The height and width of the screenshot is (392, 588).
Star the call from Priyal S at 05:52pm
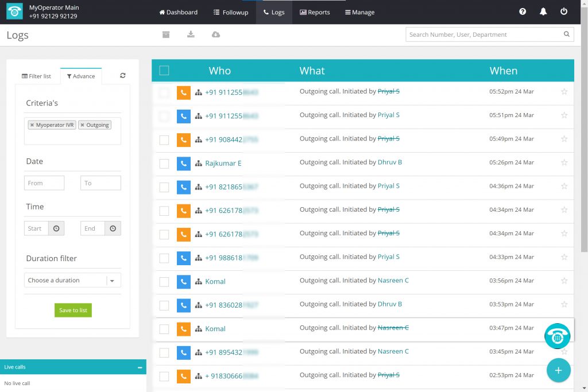point(564,92)
